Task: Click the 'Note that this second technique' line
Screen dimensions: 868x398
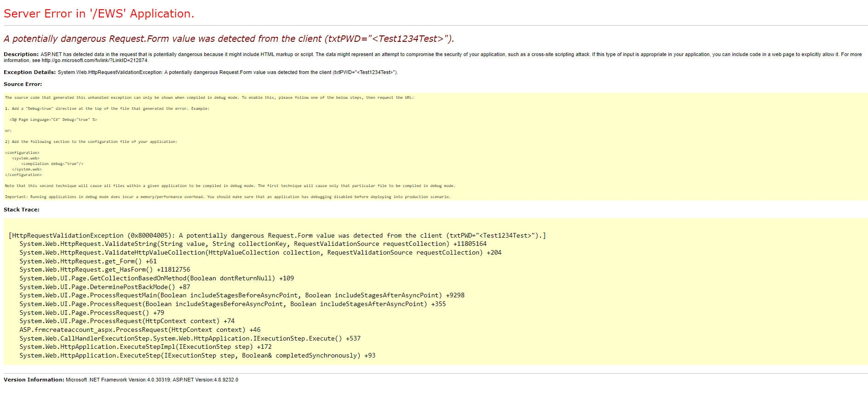Action: coord(230,186)
